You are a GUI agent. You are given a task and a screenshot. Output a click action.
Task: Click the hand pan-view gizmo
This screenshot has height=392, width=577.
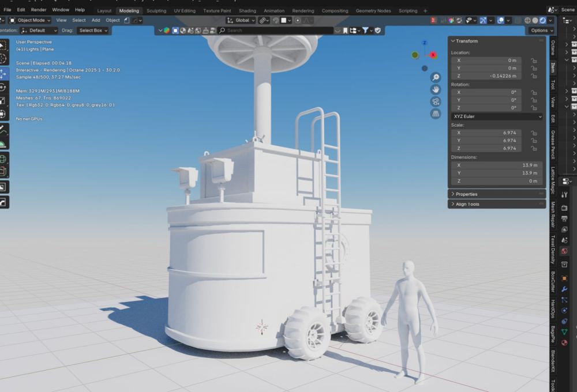(436, 89)
